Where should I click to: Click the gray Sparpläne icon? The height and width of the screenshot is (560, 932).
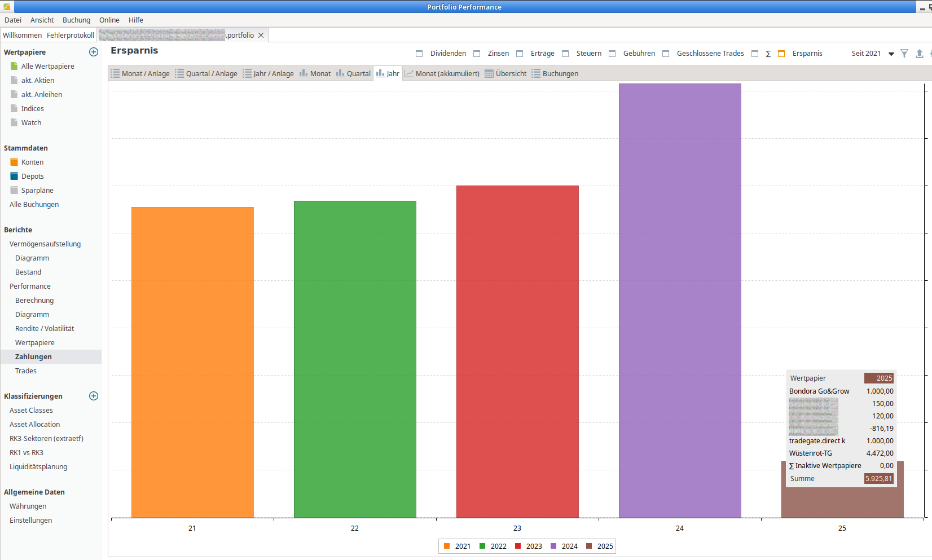pos(14,190)
